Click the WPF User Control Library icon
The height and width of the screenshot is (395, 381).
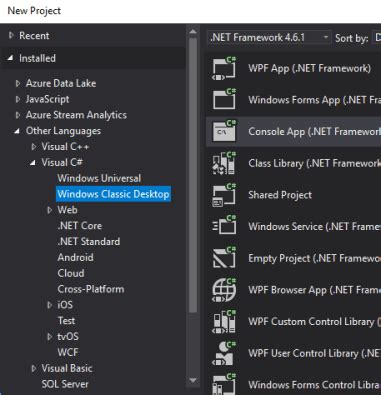[224, 353]
